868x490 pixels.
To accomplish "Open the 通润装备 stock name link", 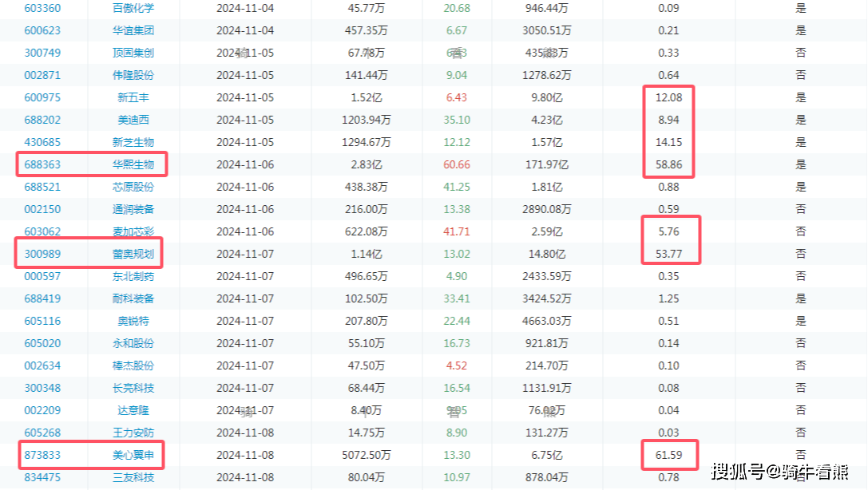I will [x=133, y=209].
